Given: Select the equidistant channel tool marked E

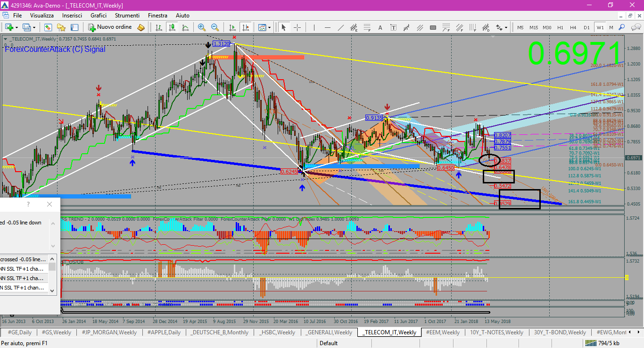Looking at the screenshot, I should (x=354, y=27).
